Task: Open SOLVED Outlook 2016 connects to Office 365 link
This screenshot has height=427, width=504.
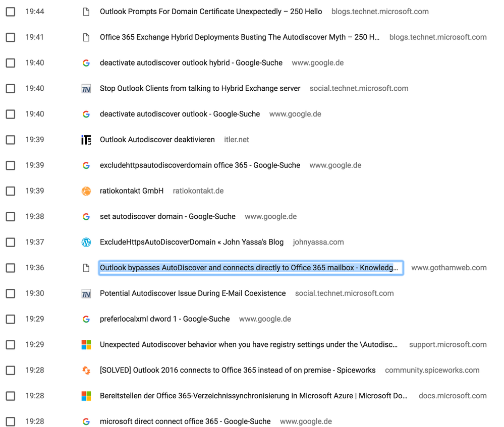Action: tap(238, 370)
